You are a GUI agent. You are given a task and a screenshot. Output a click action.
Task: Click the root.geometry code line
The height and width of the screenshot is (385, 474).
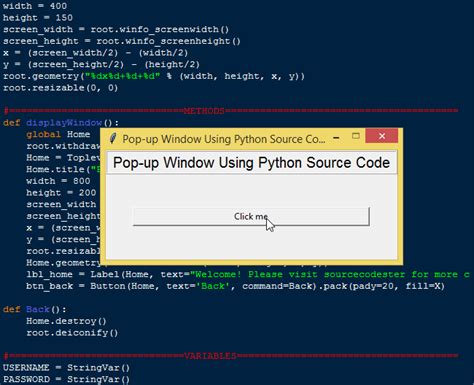[154, 76]
